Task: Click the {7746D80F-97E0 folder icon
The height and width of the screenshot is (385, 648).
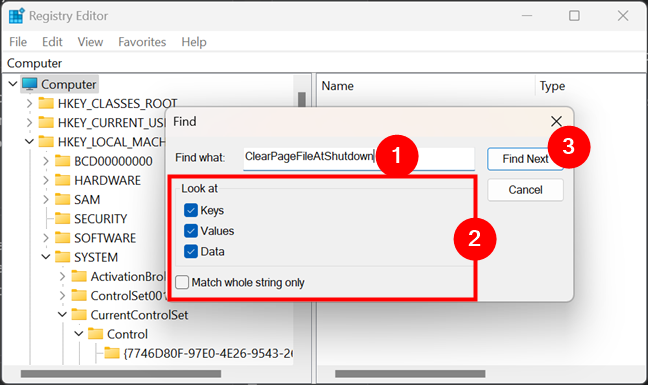Action: click(112, 353)
